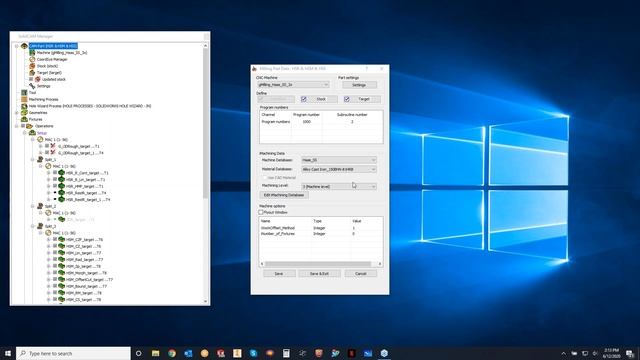640x360 pixels.
Task: Open the Material Database dropdown
Action: (339, 169)
